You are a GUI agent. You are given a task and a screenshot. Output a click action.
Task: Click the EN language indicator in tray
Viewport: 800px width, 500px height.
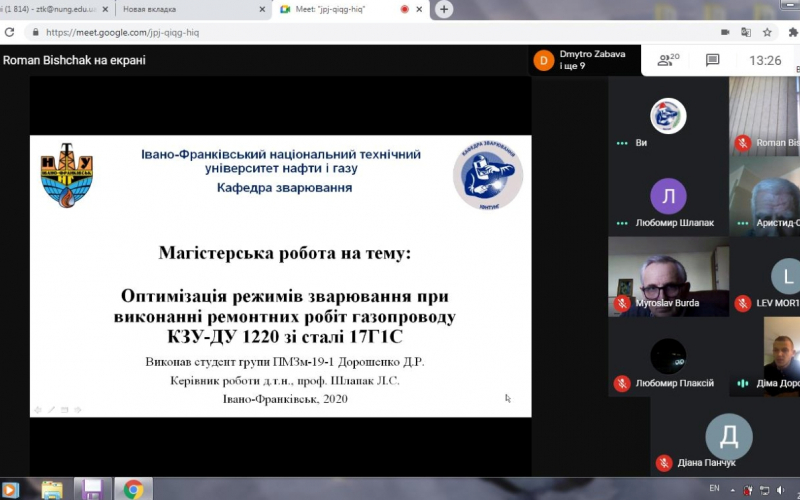713,488
